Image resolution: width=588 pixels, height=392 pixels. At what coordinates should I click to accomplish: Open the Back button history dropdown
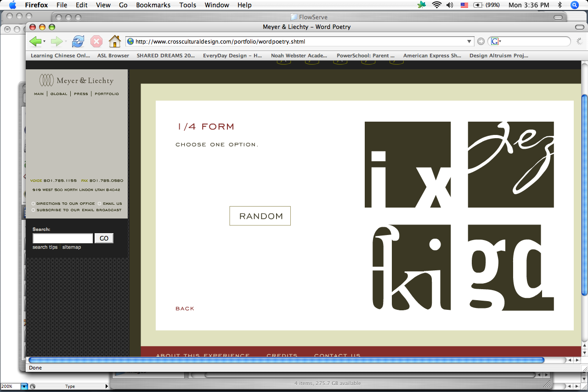[45, 42]
